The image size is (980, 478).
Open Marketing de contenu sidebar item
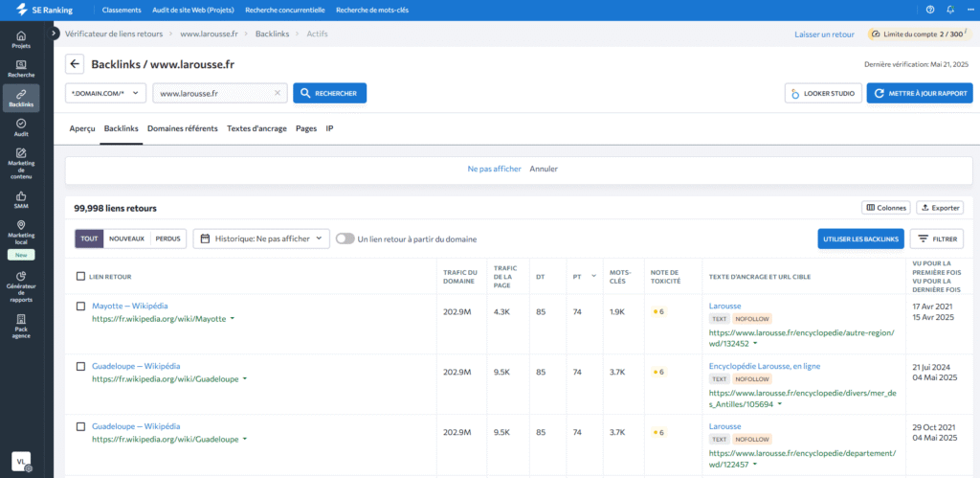click(x=21, y=164)
